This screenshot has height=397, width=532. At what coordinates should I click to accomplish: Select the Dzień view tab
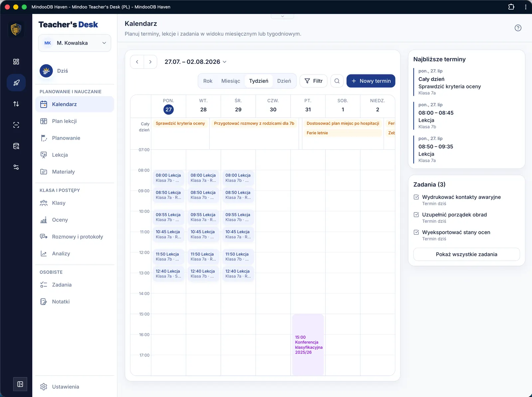point(284,81)
